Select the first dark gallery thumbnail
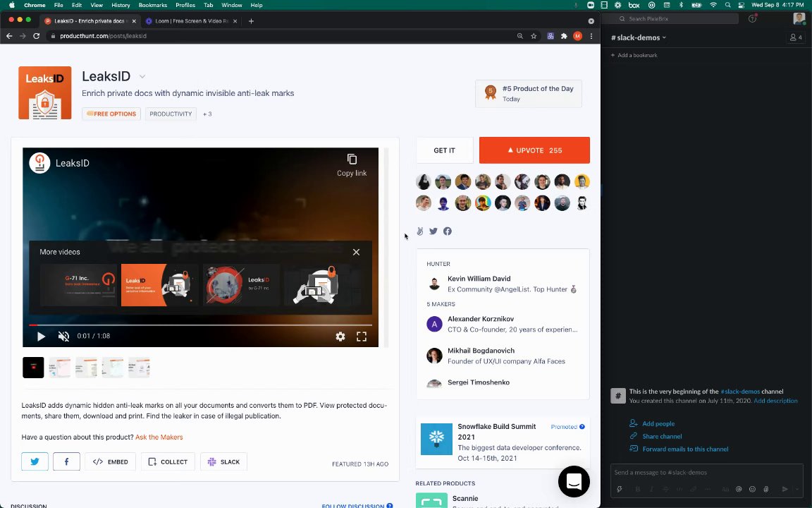The image size is (812, 508). click(x=33, y=368)
